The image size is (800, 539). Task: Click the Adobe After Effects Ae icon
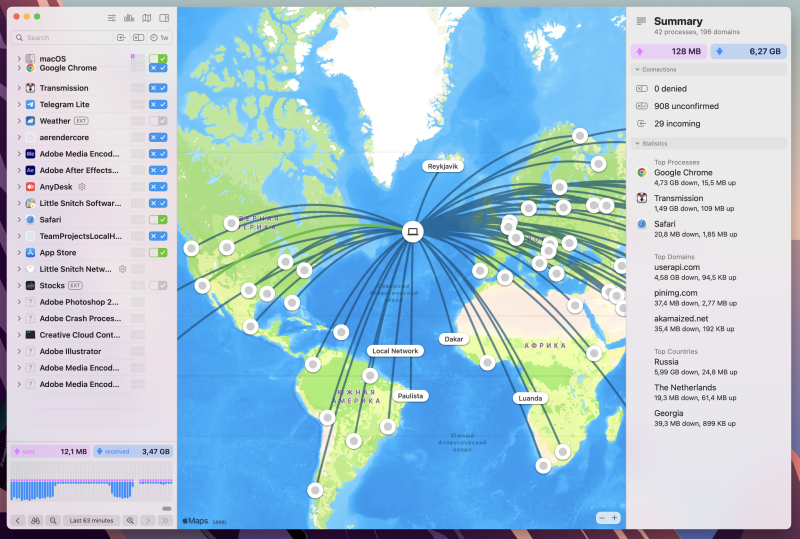30,170
